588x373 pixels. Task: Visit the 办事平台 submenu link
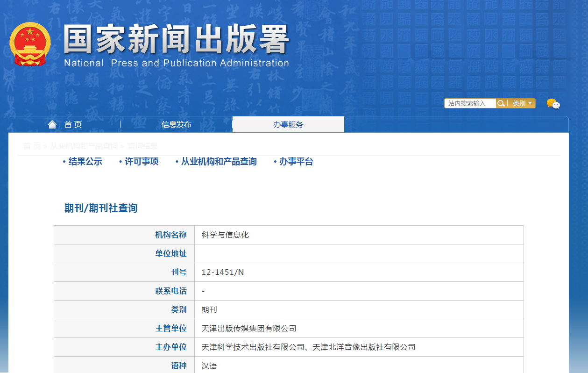(x=296, y=162)
